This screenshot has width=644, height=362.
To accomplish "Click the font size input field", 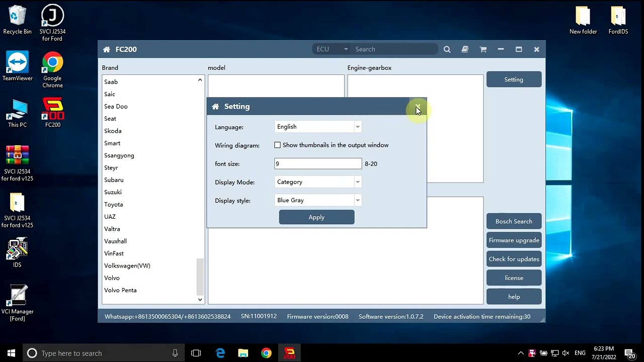I will tap(318, 164).
